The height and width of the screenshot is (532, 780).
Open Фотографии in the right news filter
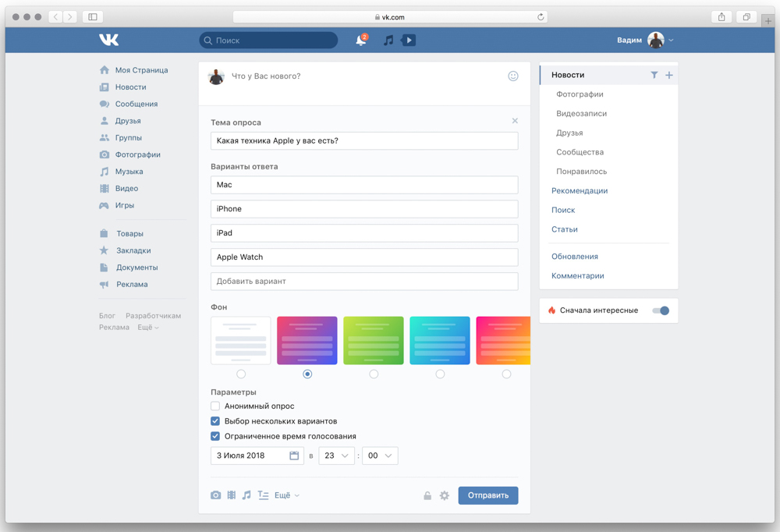pyautogui.click(x=580, y=94)
